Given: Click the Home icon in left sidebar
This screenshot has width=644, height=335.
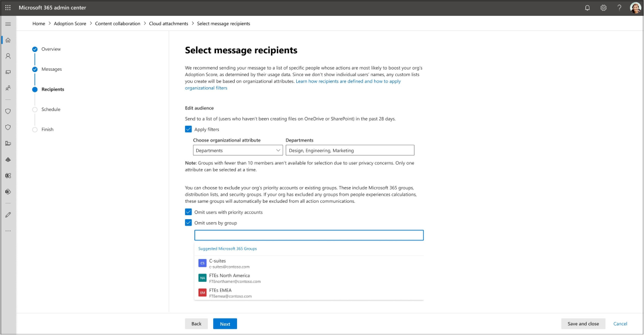Looking at the screenshot, I should tap(8, 40).
